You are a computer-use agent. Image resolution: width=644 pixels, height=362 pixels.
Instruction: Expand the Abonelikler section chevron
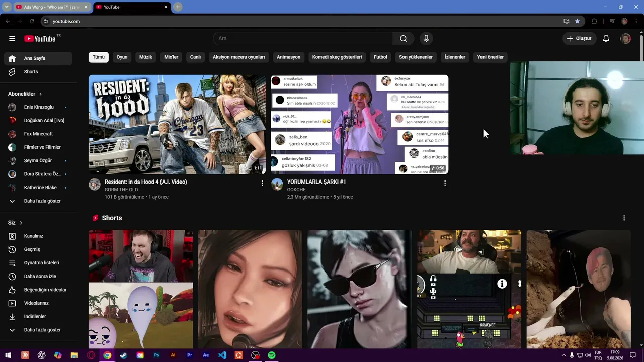coord(41,94)
